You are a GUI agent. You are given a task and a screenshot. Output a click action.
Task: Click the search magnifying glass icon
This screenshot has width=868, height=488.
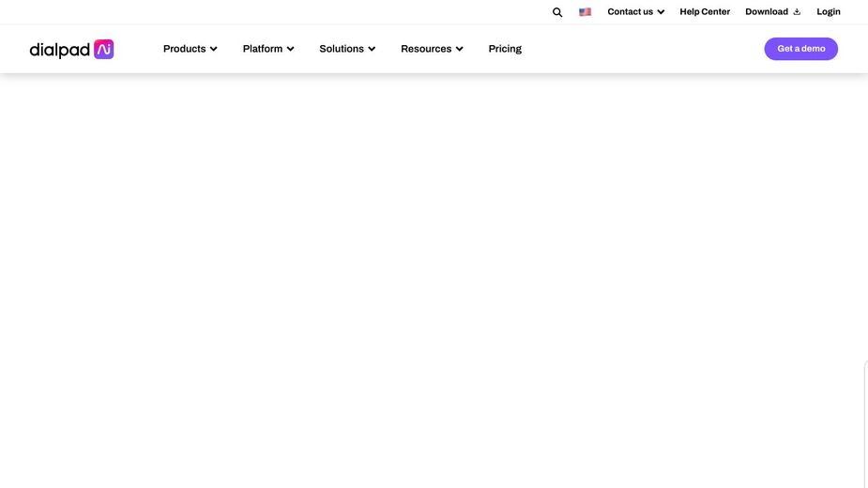[x=557, y=12]
